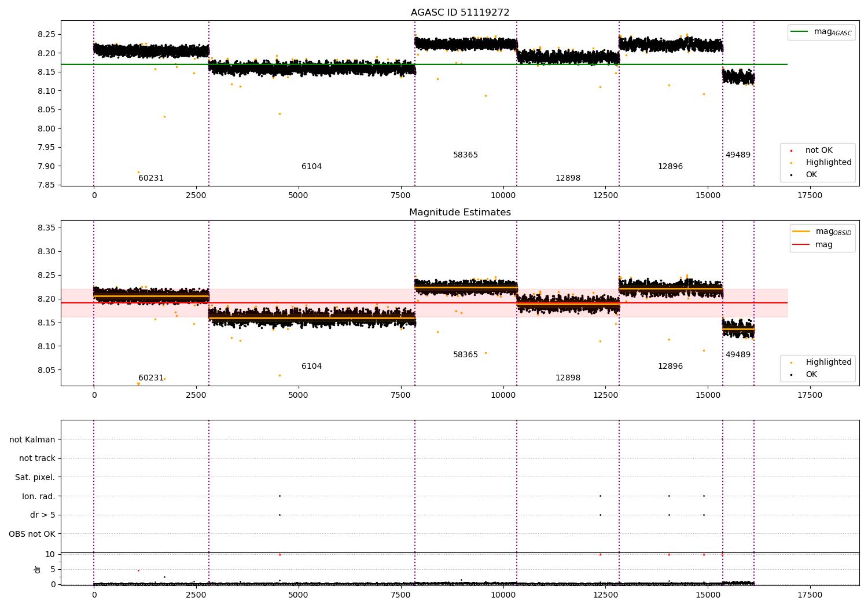Select the 8.30 y-axis tick label

click(46, 252)
